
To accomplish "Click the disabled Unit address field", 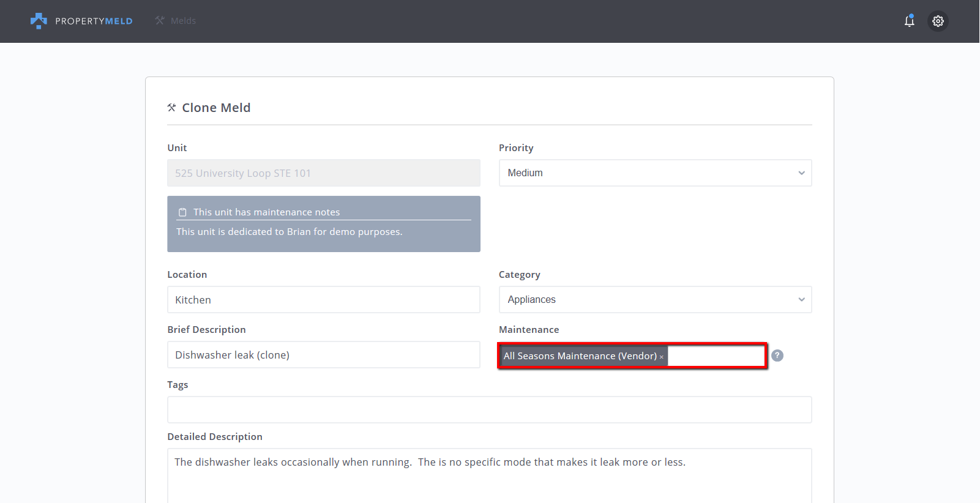I will point(323,173).
